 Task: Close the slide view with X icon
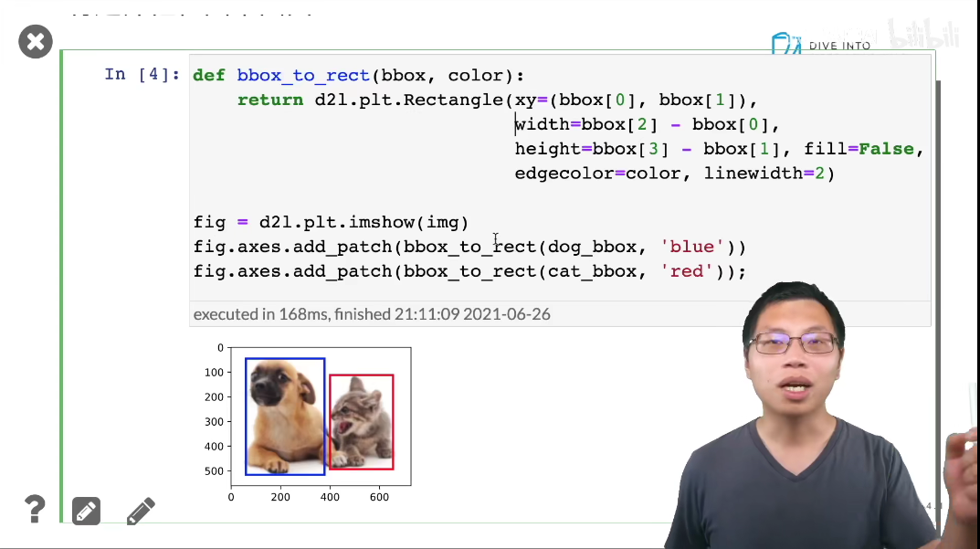pyautogui.click(x=36, y=42)
